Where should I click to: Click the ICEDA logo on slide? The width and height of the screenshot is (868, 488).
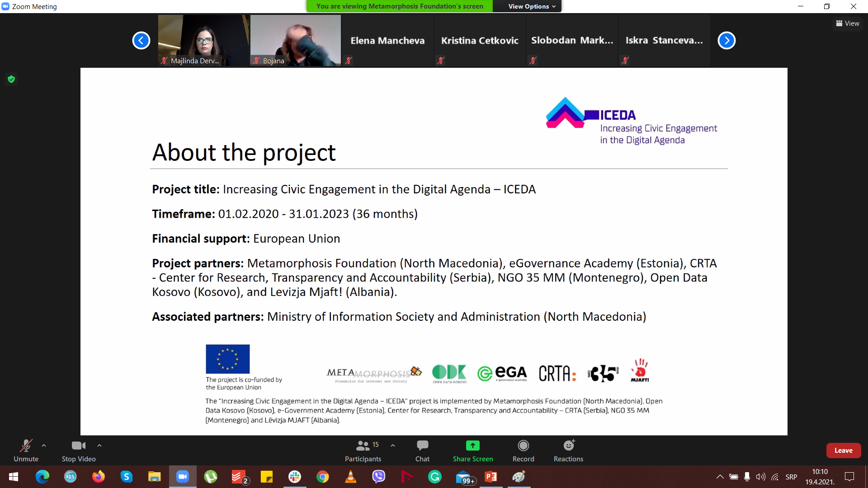click(x=632, y=121)
